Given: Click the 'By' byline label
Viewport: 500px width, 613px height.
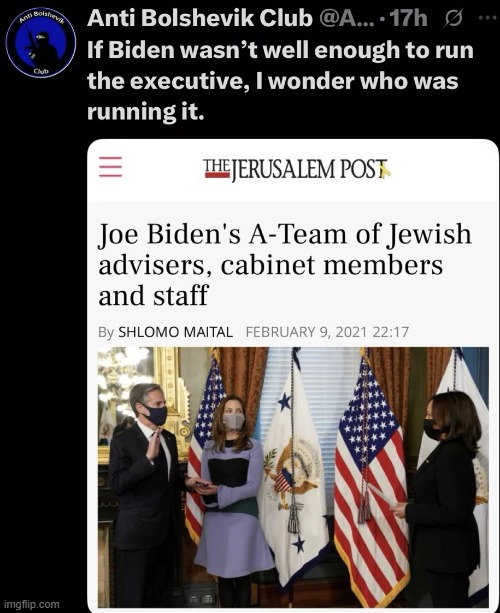Looking at the screenshot, I should (106, 332).
